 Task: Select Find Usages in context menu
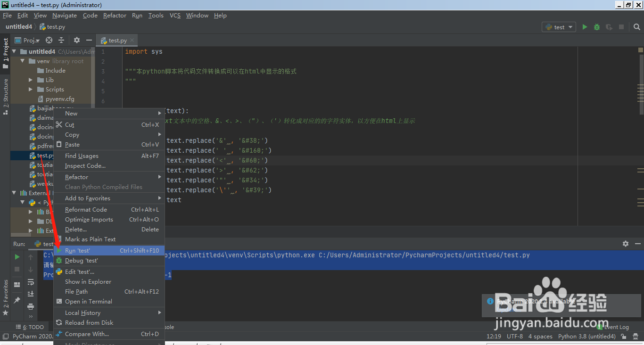click(109, 156)
